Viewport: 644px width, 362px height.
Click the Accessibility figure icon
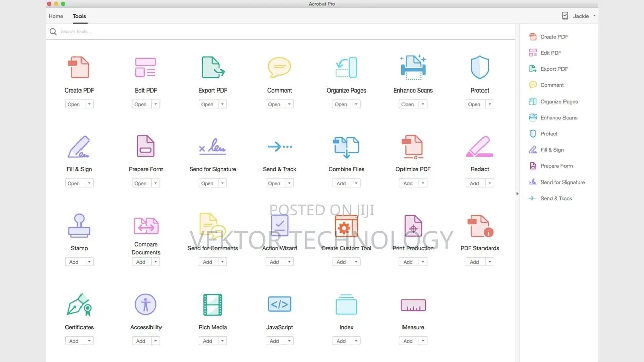pyautogui.click(x=146, y=304)
